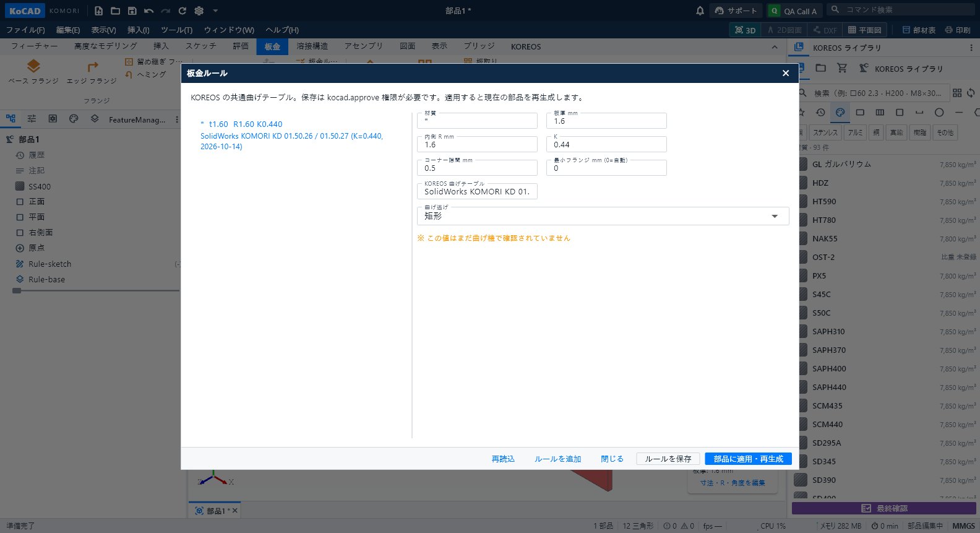Switch to the 溶接構造 ribbon tab
The height and width of the screenshot is (533, 980).
[x=312, y=46]
